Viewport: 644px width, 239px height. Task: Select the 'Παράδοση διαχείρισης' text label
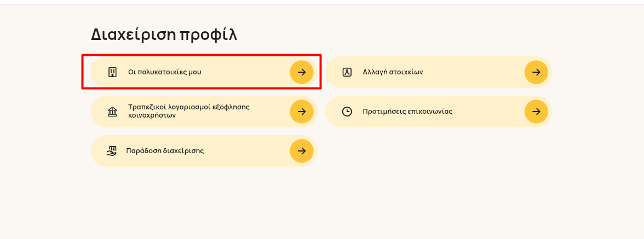[x=165, y=151]
